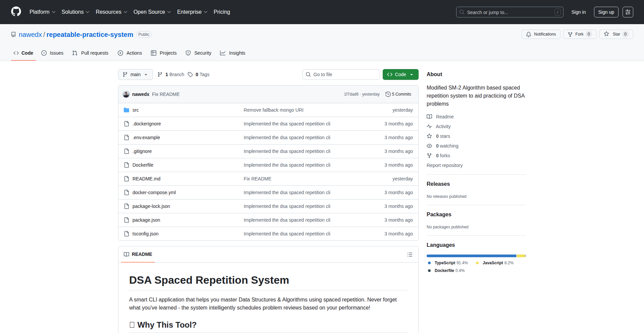Click the GitHub logo icon
Screen dimensions: 644x333
(x=16, y=12)
